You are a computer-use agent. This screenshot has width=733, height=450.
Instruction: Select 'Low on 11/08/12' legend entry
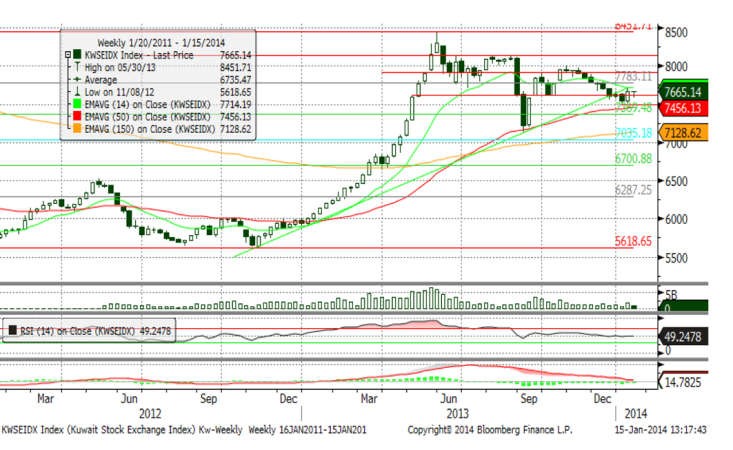point(119,92)
